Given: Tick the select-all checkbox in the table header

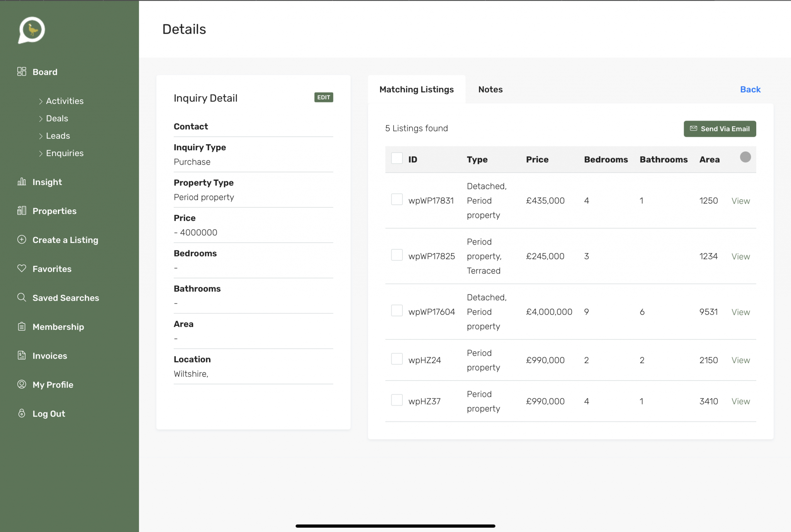Looking at the screenshot, I should click(397, 158).
